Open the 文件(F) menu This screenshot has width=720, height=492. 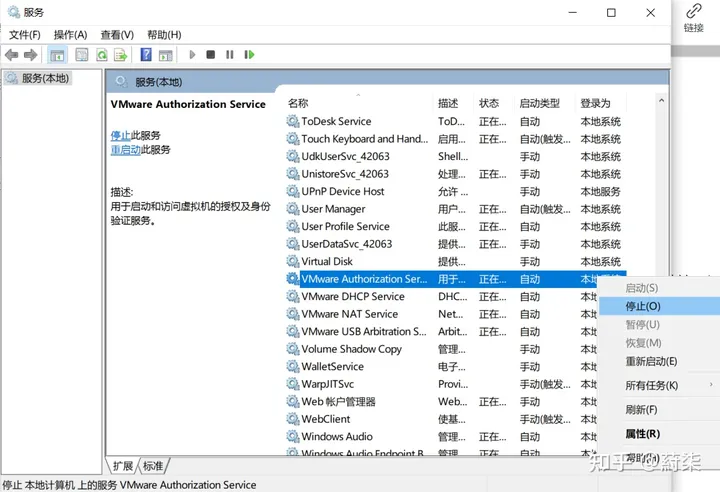click(x=25, y=35)
